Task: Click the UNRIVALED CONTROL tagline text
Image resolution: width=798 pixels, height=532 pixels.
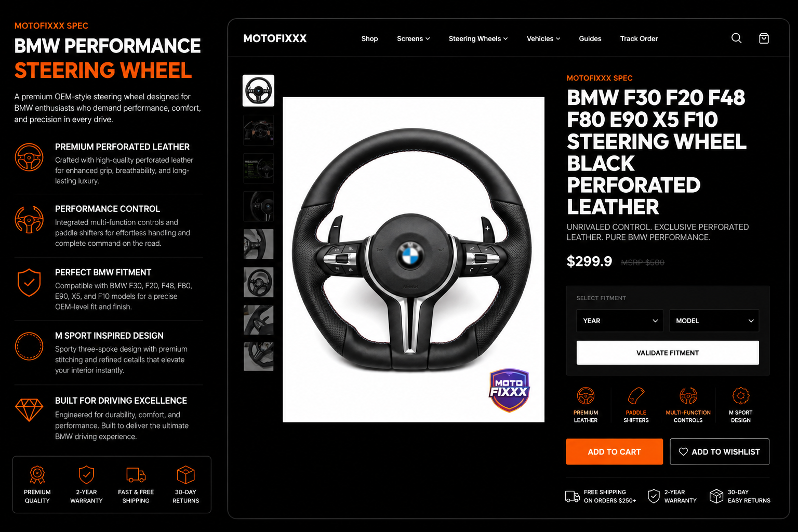Action: coord(658,232)
